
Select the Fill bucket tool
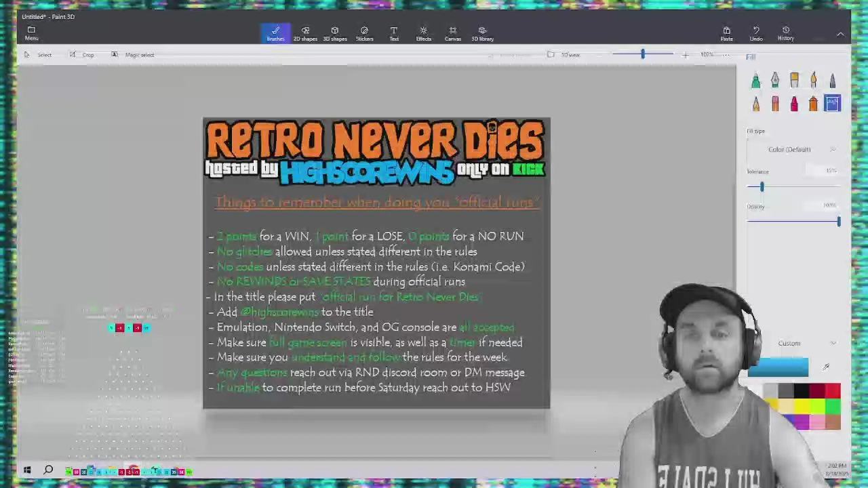click(x=832, y=103)
